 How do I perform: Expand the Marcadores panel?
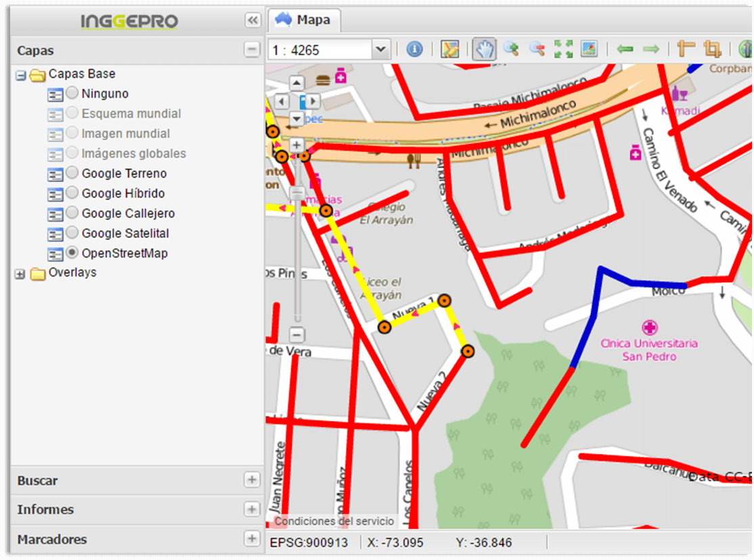252,539
